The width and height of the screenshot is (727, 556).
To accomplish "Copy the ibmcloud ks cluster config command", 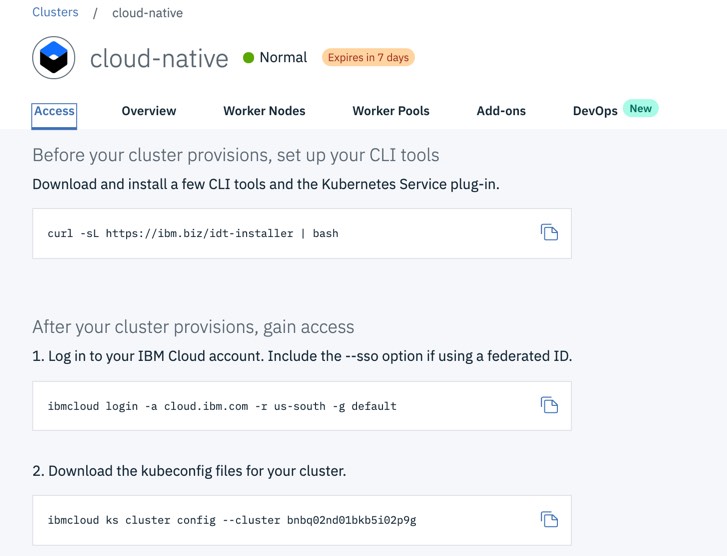I will (549, 519).
